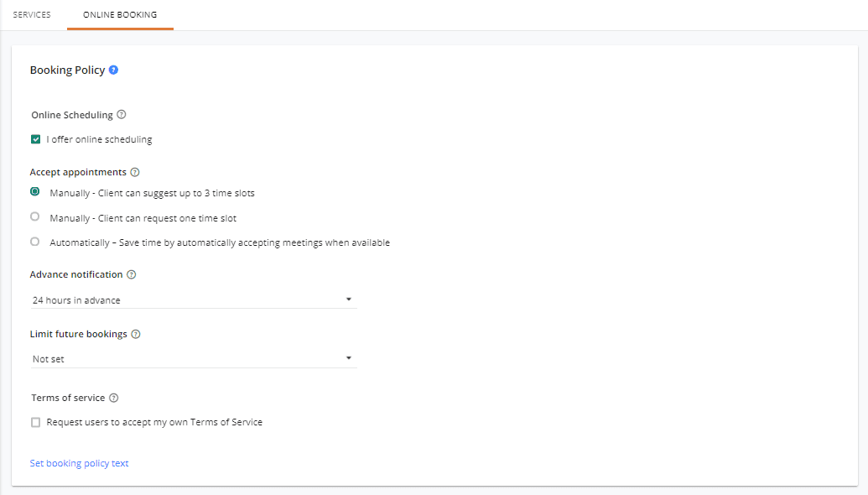Click the I offer online scheduling label text
The height and width of the screenshot is (495, 868).
(x=99, y=139)
